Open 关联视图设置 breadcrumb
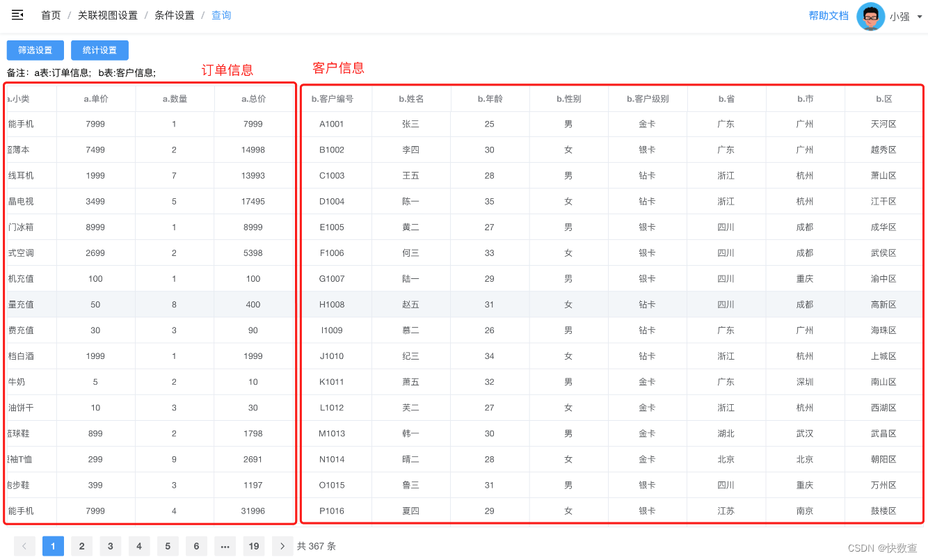928x560 pixels. click(108, 15)
